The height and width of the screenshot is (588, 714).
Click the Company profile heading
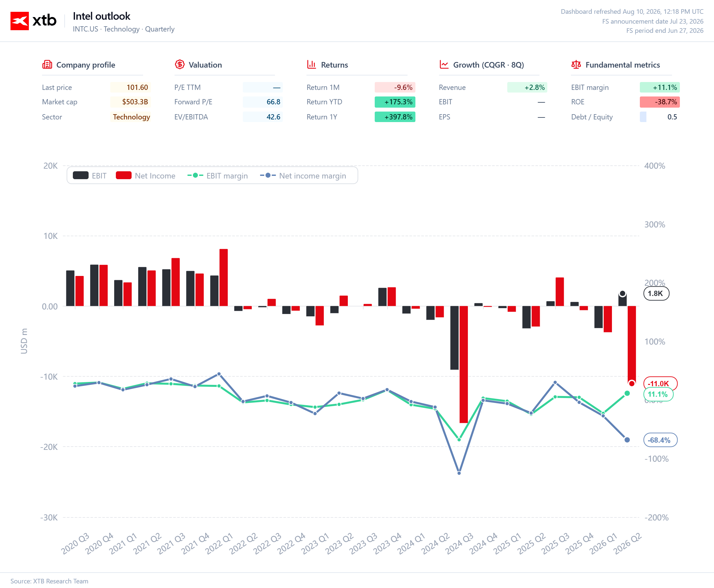coord(86,65)
